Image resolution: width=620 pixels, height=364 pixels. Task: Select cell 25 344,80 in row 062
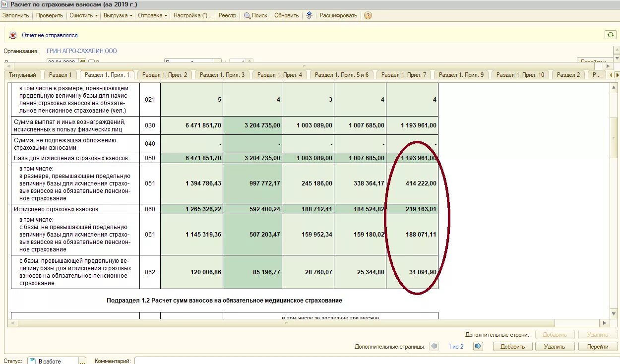(360, 272)
